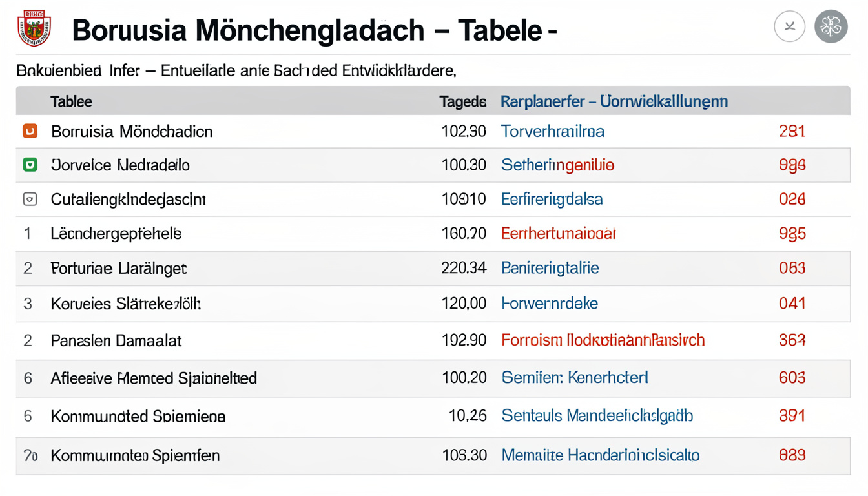The image size is (868, 496).
Task: Click the green badge beside Jorvelce Nedradailo
Action: click(x=28, y=165)
